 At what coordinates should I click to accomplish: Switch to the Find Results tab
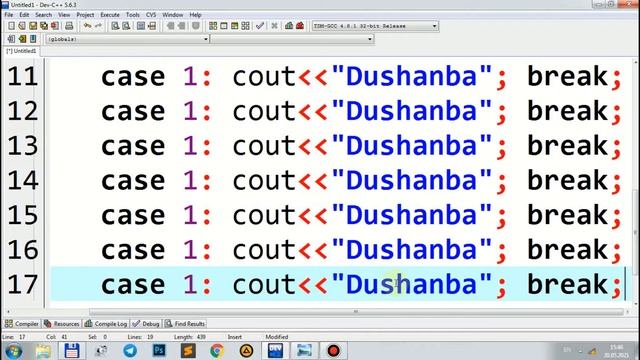click(185, 324)
